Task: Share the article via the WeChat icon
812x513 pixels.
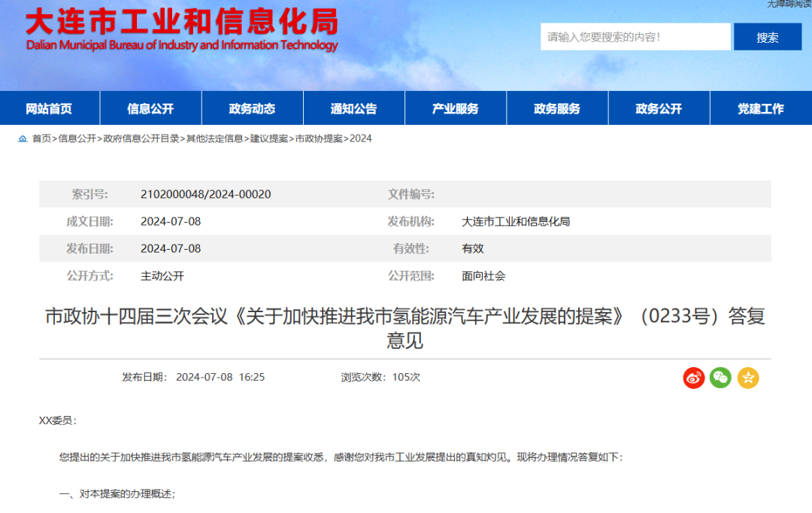Action: [x=720, y=378]
